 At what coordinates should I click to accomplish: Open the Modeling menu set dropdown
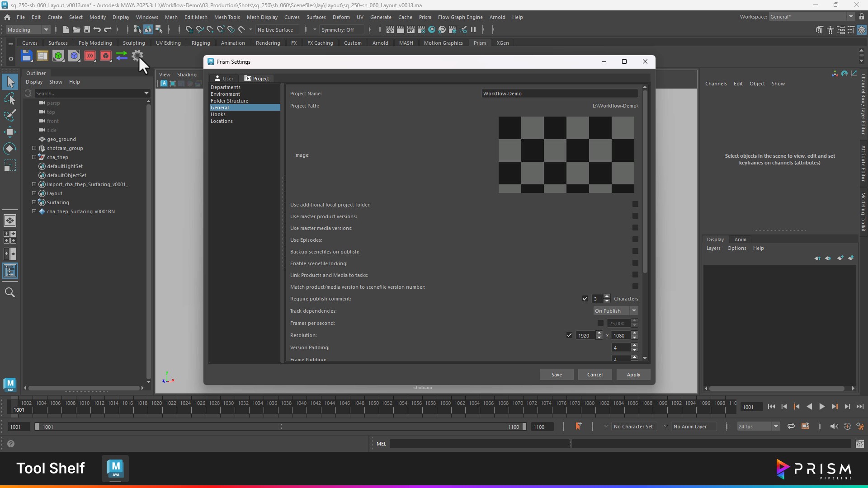tap(28, 30)
